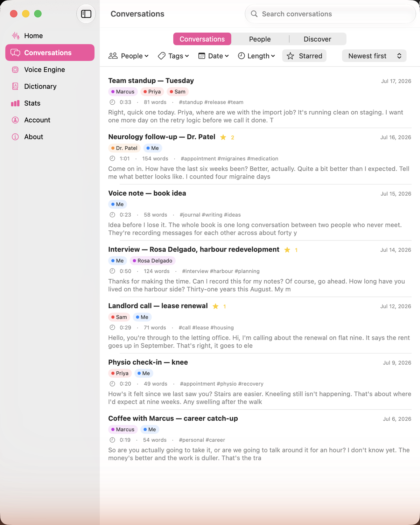Viewport: 420px width, 525px height.
Task: Click the Marcus tag in Coffee with Marcus
Action: pos(123,429)
